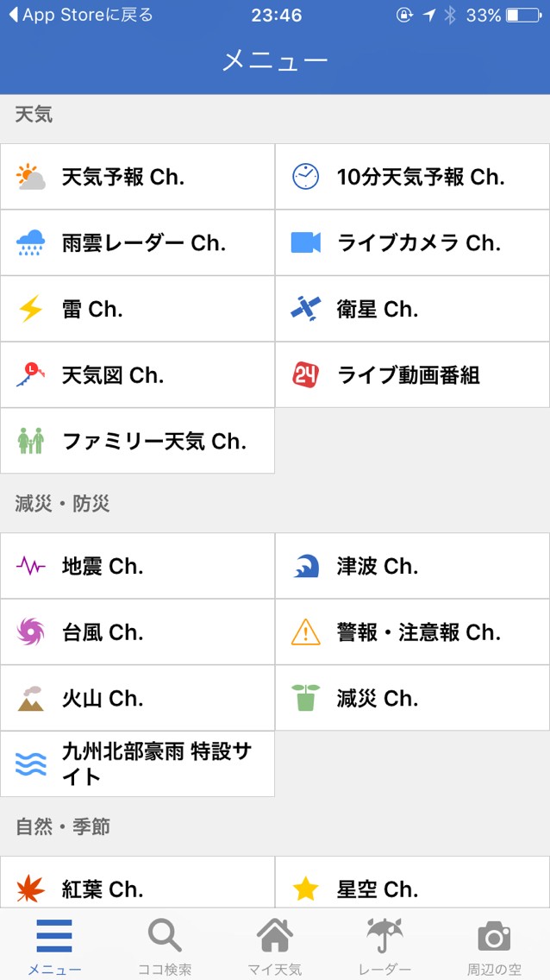This screenshot has height=980, width=550.
Task: Tap the lightning bolt thunder icon
Action: tap(30, 309)
